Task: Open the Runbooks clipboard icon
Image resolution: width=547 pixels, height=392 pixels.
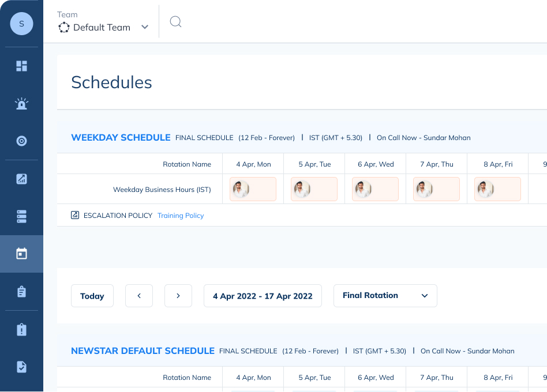Action: (x=21, y=291)
